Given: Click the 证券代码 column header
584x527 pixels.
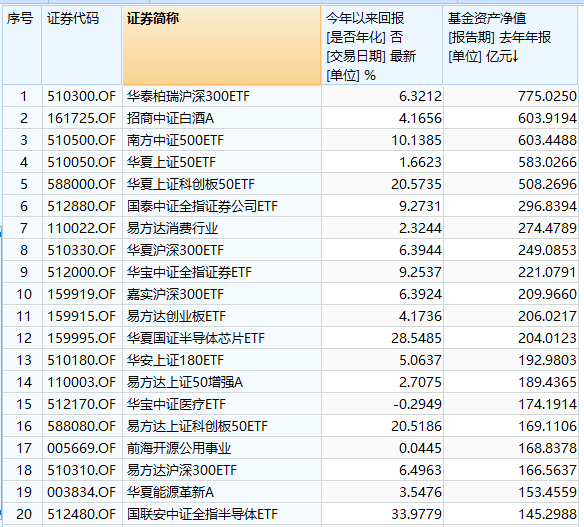Looking at the screenshot, I should [x=82, y=45].
